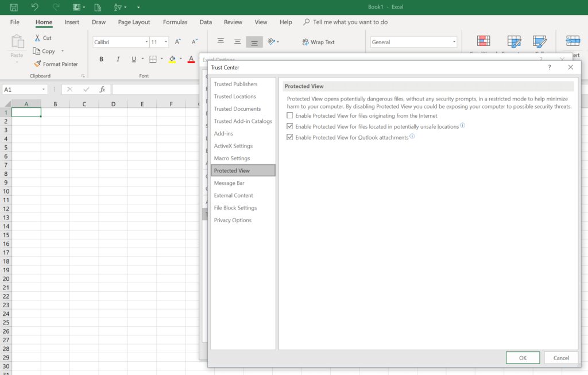Click the Insert Function fx icon
This screenshot has height=375, width=588.
point(102,89)
